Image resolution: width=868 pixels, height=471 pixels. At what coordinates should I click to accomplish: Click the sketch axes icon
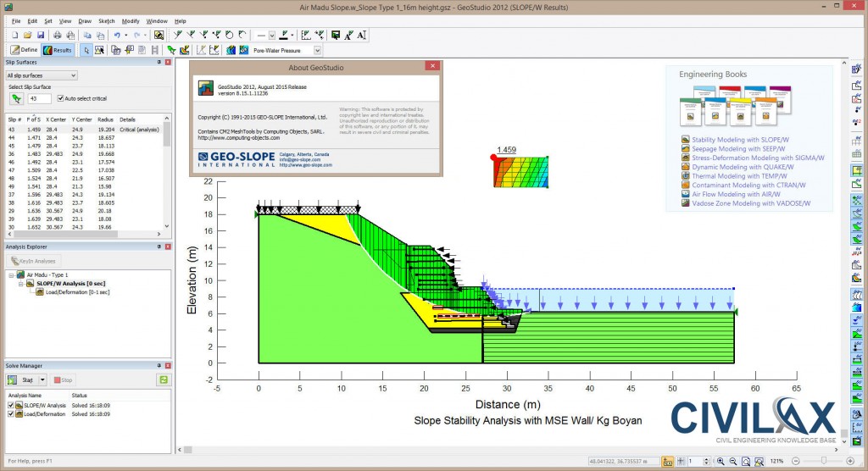(x=306, y=35)
